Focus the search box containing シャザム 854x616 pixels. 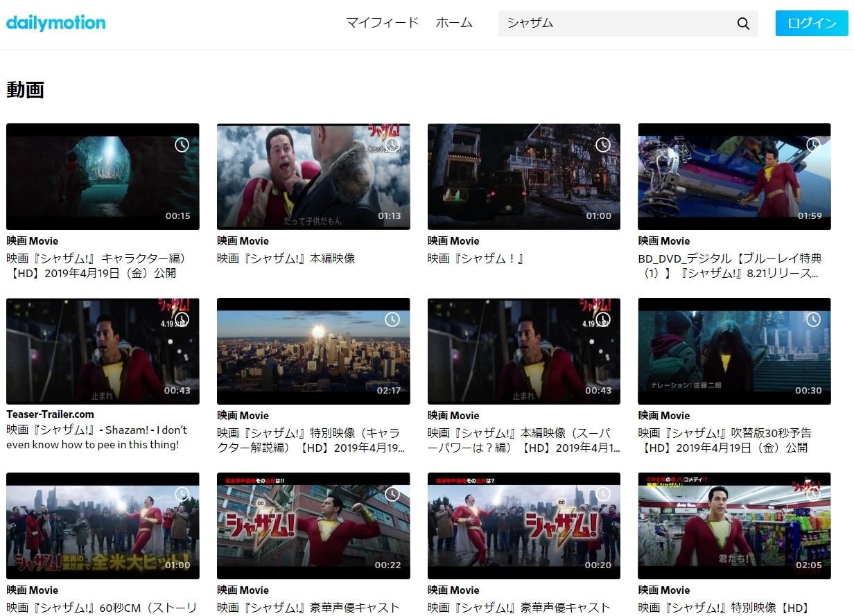coord(617,23)
